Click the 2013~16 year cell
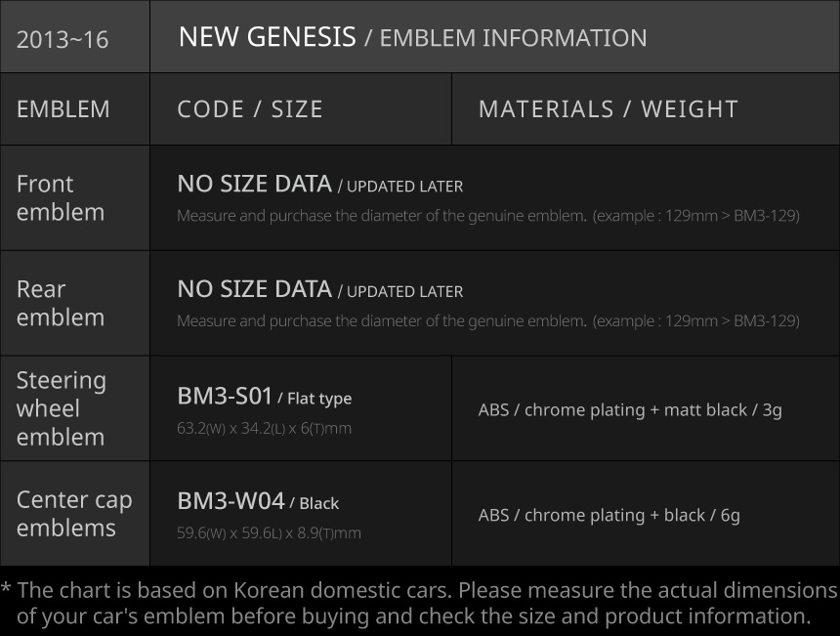The height and width of the screenshot is (636, 840). [63, 39]
